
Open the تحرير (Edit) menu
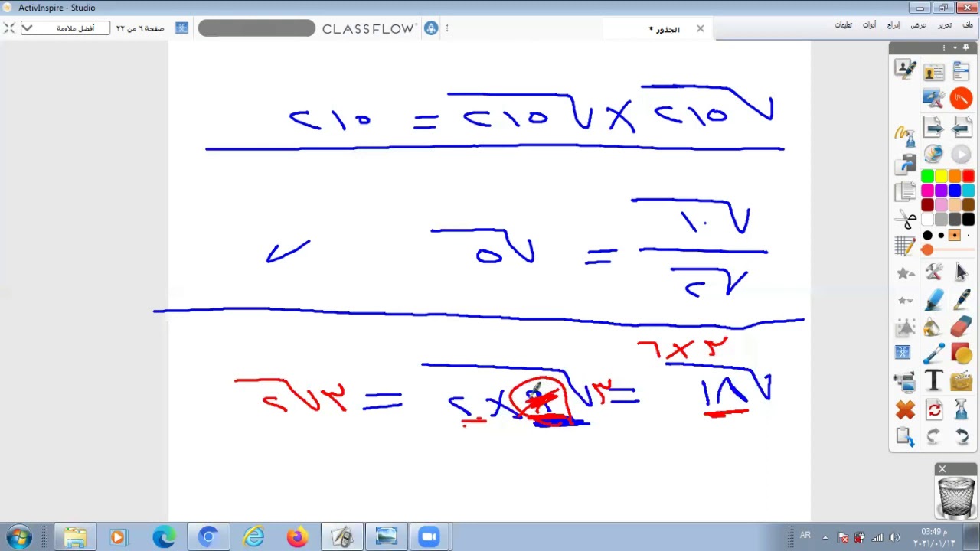[945, 25]
